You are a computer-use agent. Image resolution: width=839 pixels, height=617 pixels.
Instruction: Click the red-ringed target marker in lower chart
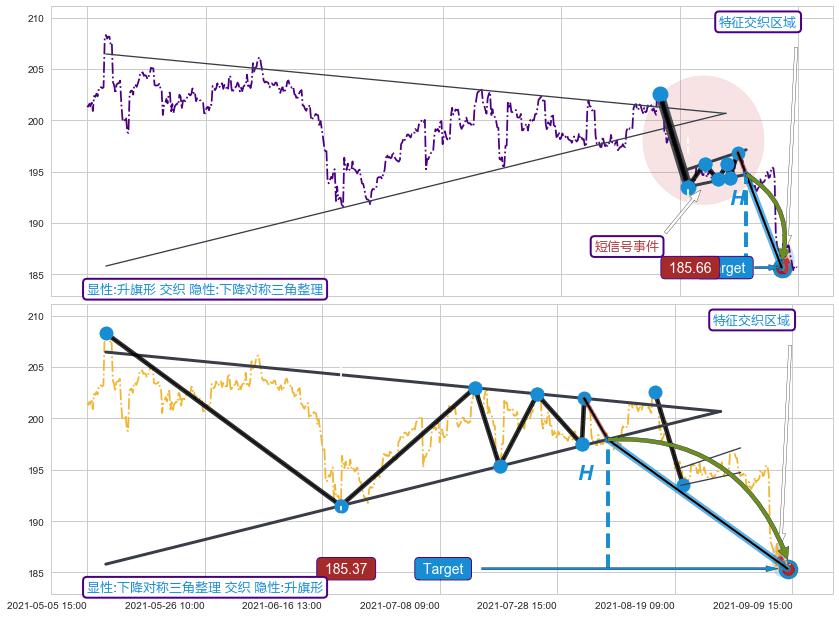coord(787,569)
